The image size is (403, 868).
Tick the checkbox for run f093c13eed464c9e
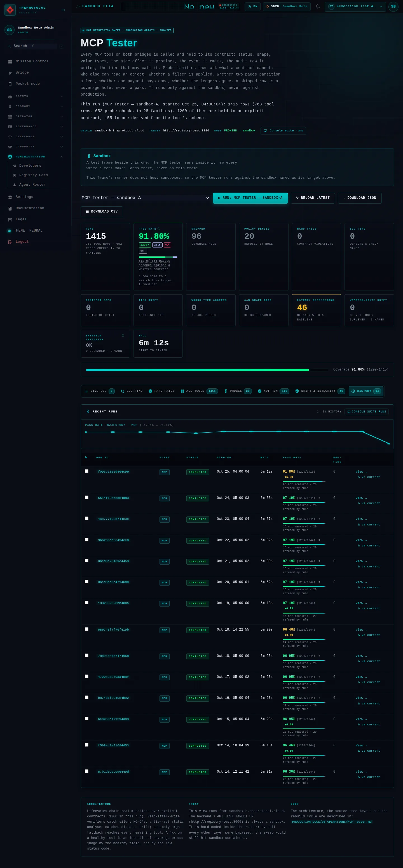(x=87, y=471)
